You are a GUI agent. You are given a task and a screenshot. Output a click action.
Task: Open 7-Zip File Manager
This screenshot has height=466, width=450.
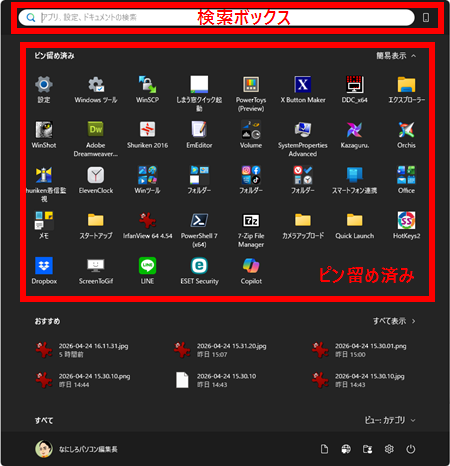251,230
